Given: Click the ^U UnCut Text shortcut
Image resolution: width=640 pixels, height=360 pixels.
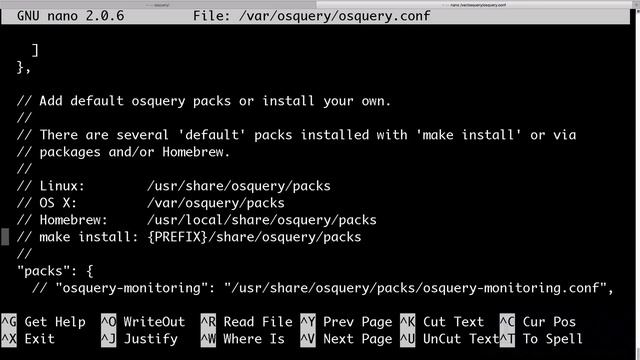Looking at the screenshot, I should [x=449, y=339].
